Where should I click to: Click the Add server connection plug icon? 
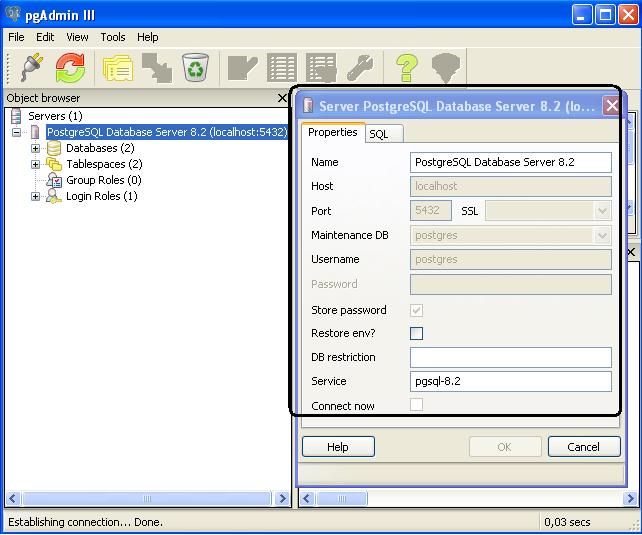(32, 68)
